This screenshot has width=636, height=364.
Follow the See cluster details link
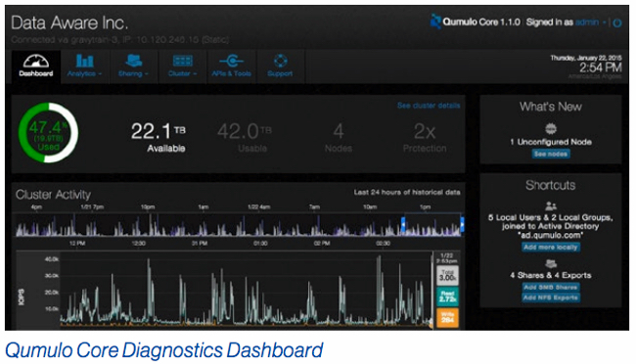pyautogui.click(x=429, y=106)
